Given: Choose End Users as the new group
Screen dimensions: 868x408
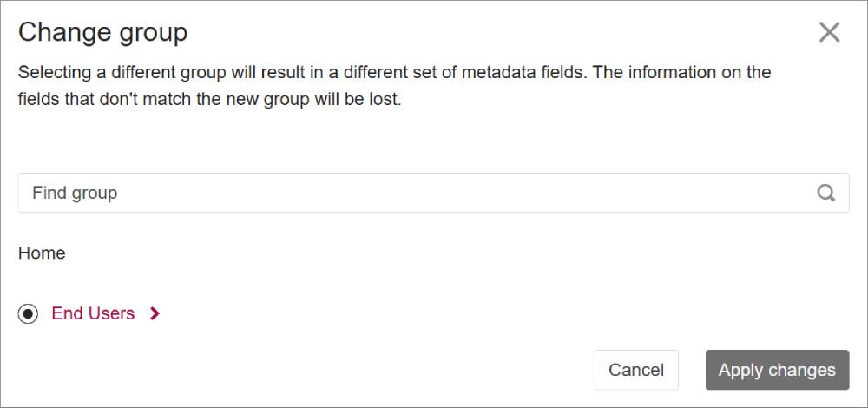Looking at the screenshot, I should point(29,314).
